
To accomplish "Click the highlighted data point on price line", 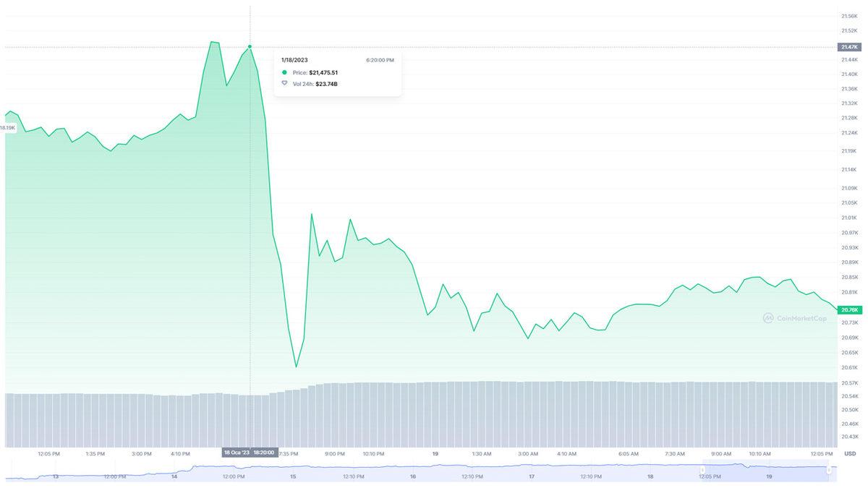I will (x=250, y=46).
